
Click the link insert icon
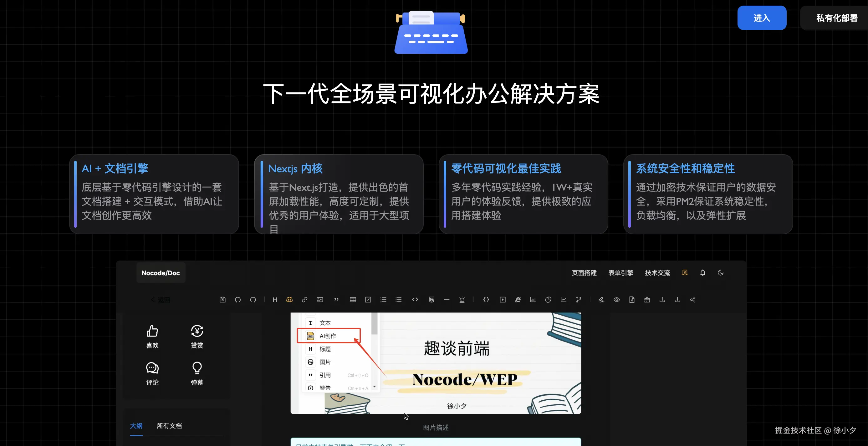304,299
